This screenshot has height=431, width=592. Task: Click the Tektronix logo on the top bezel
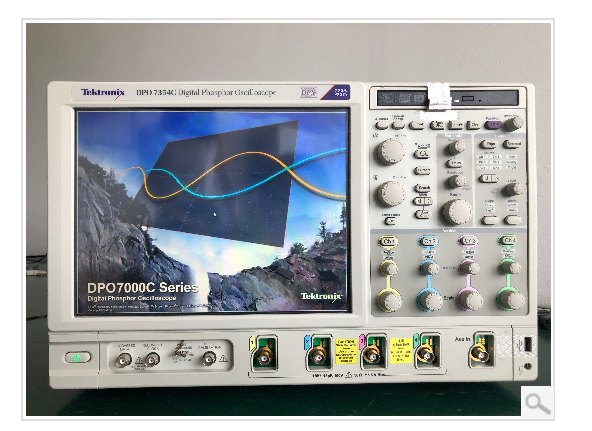tap(102, 93)
